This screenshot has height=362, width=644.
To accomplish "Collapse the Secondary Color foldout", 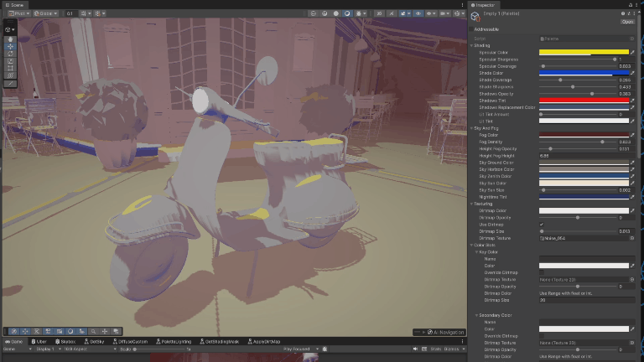I will pos(476,315).
